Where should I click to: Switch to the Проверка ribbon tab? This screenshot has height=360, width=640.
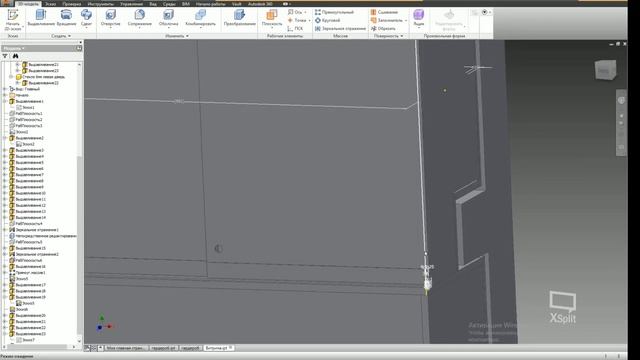point(72,4)
